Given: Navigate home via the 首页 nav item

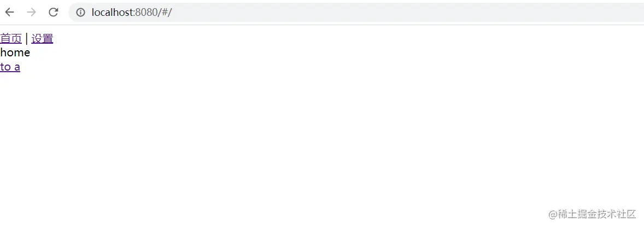Looking at the screenshot, I should 11,39.
